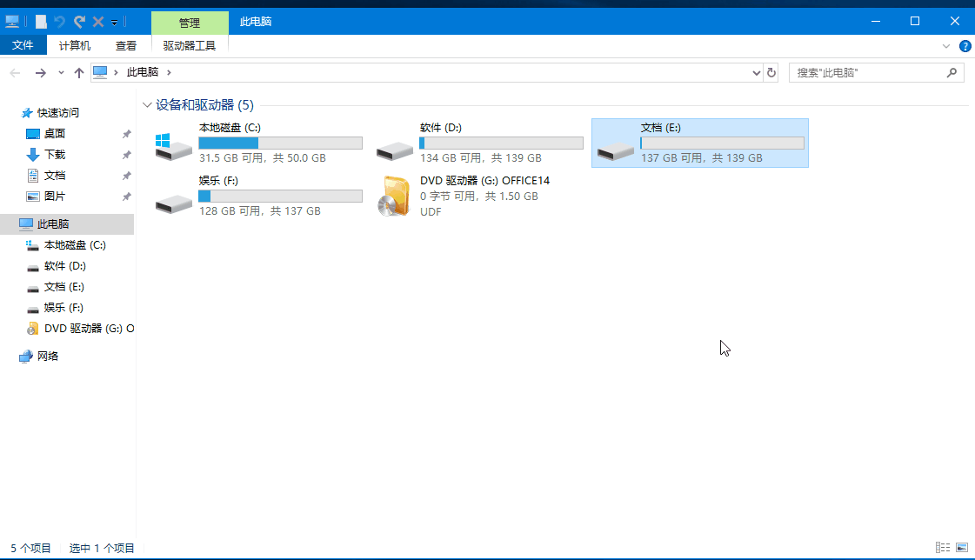Open the quick access toolbar customize dropdown
Screen dimensions: 975x560
(115, 23)
